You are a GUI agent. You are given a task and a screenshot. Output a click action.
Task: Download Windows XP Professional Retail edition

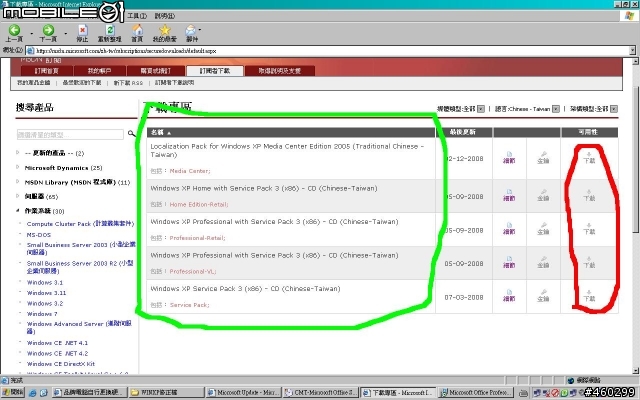tap(589, 229)
